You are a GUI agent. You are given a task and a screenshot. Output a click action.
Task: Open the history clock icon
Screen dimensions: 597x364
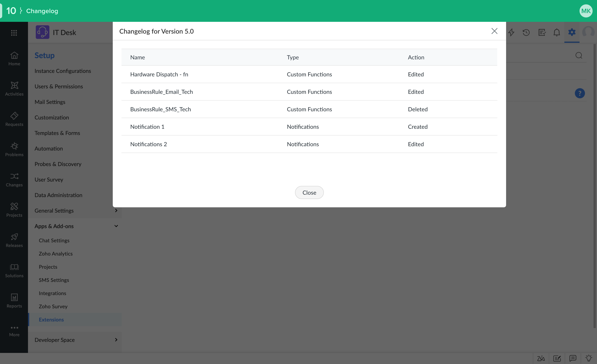click(526, 32)
